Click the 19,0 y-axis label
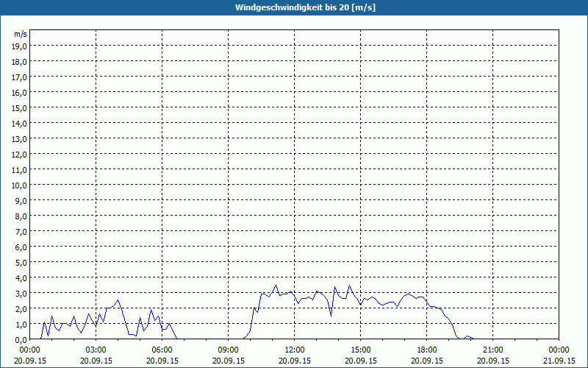Viewport: 588px width, 368px height. (20, 46)
